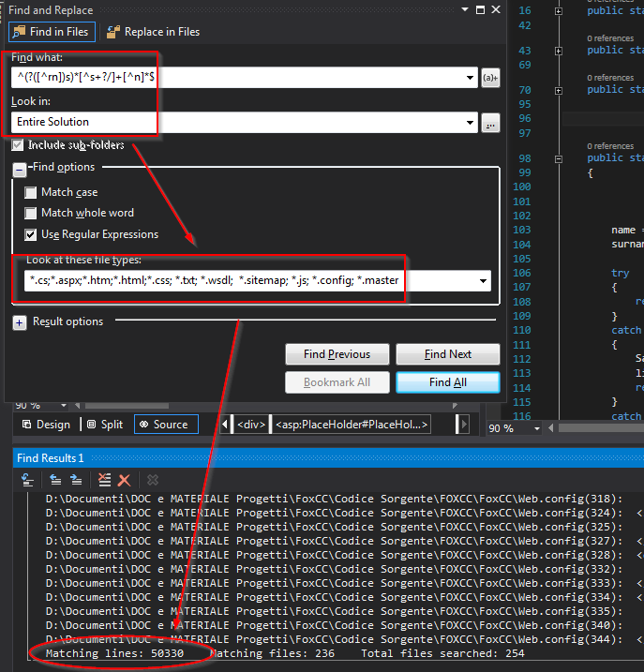Viewport: 644px width, 672px height.
Task: Switch to Replace in Files tab
Action: [153, 32]
